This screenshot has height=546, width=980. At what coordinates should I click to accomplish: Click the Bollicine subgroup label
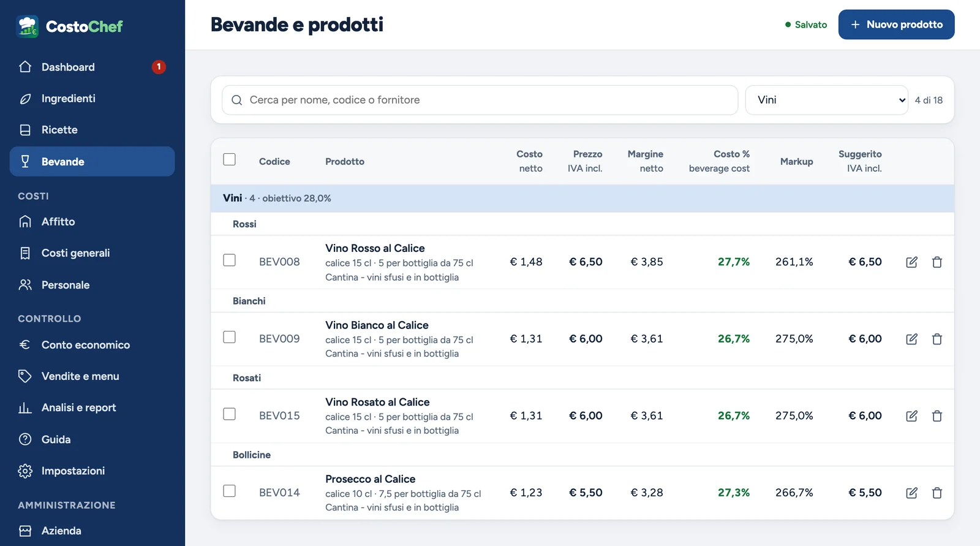(252, 455)
